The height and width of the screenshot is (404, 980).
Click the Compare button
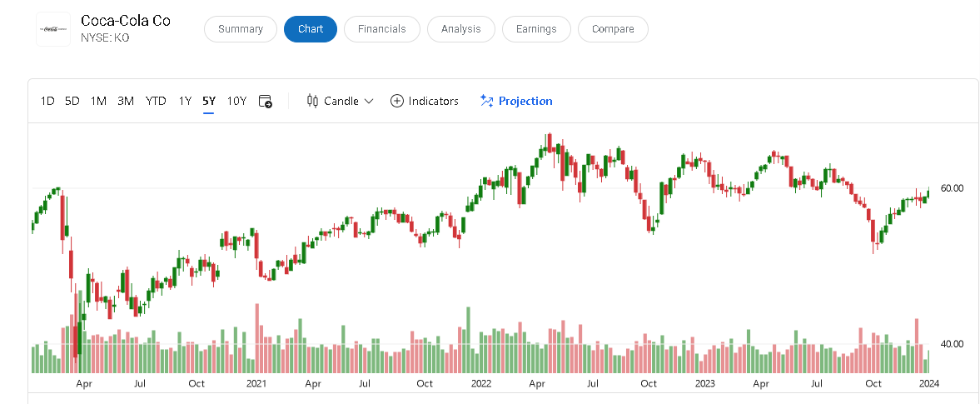[613, 29]
